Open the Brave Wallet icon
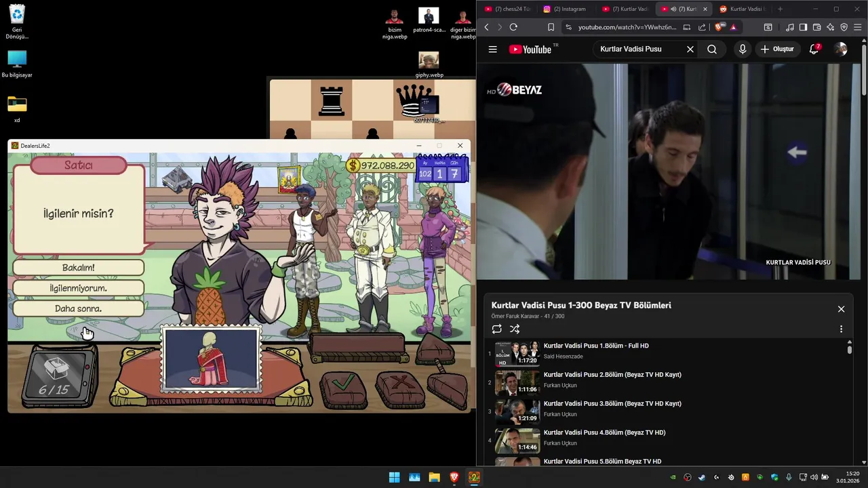 (817, 27)
